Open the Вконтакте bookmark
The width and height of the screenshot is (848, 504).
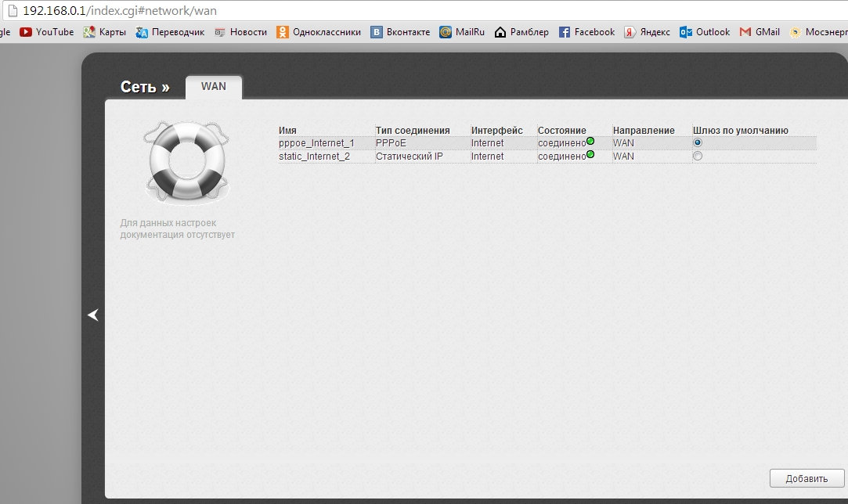400,32
